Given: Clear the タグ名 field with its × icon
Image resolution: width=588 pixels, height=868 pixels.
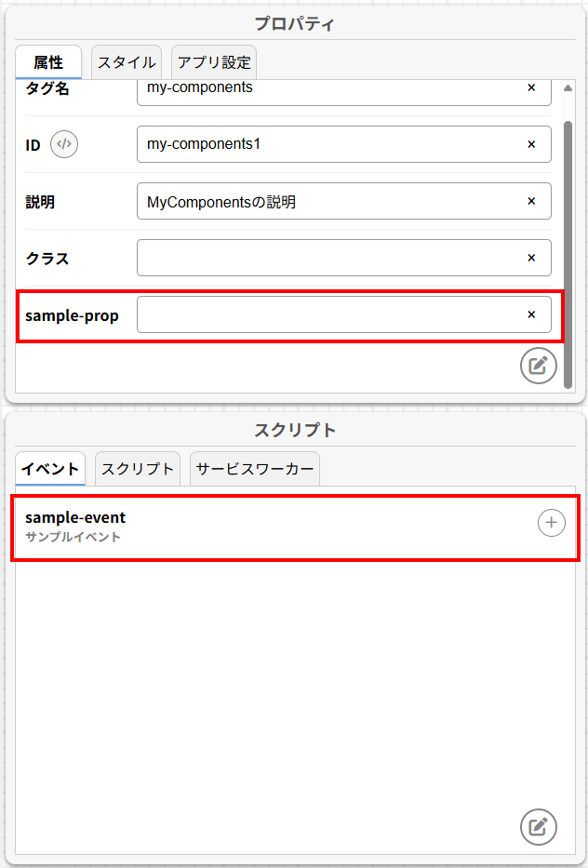Looking at the screenshot, I should tap(531, 87).
